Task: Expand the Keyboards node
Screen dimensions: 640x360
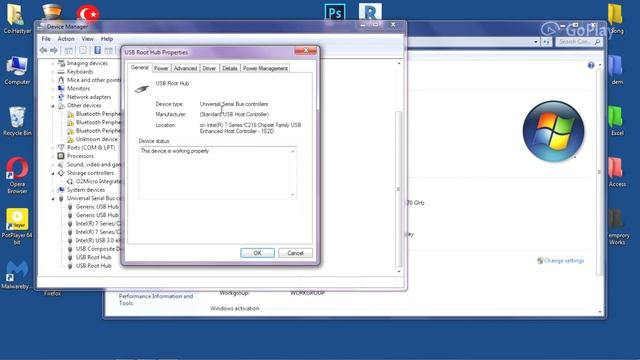Action: [53, 72]
